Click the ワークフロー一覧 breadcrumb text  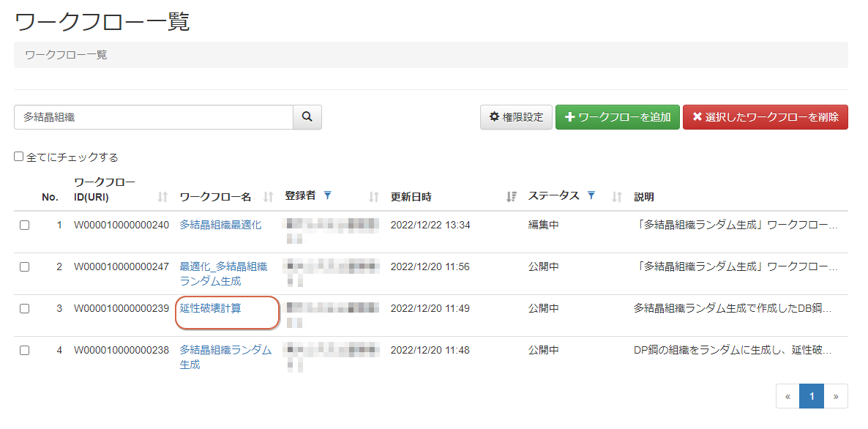coord(66,55)
